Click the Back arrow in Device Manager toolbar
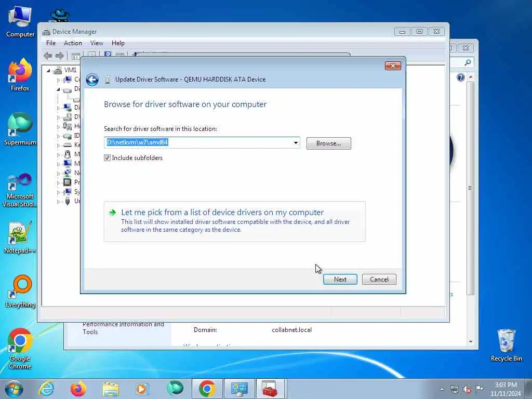Image resolution: width=532 pixels, height=399 pixels. [x=48, y=56]
